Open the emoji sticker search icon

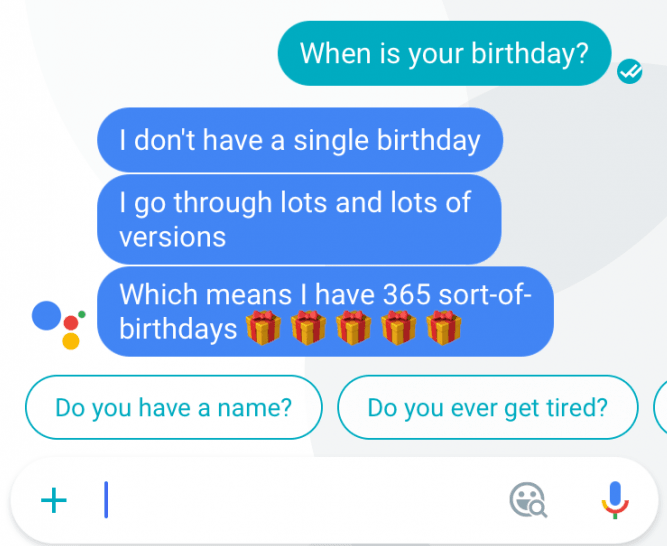(528, 500)
